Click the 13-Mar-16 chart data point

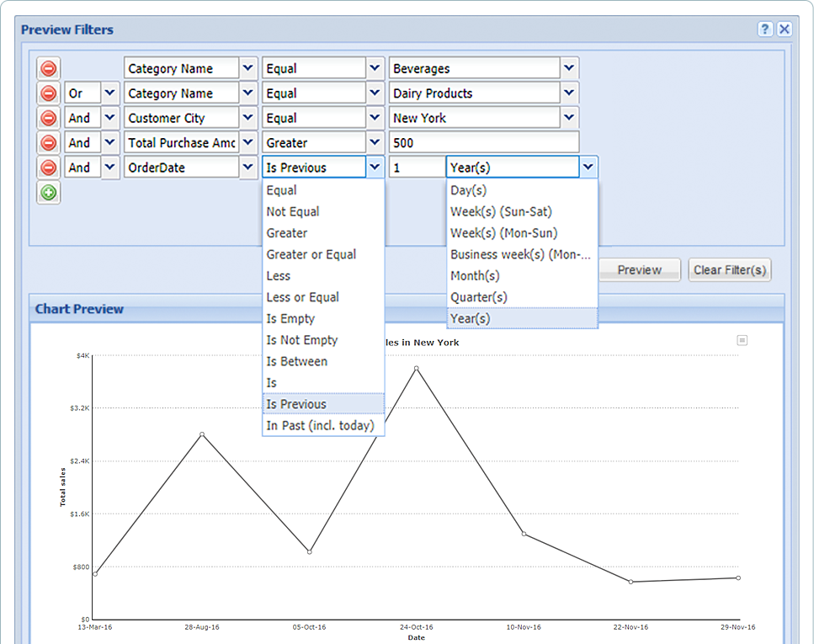tap(95, 574)
